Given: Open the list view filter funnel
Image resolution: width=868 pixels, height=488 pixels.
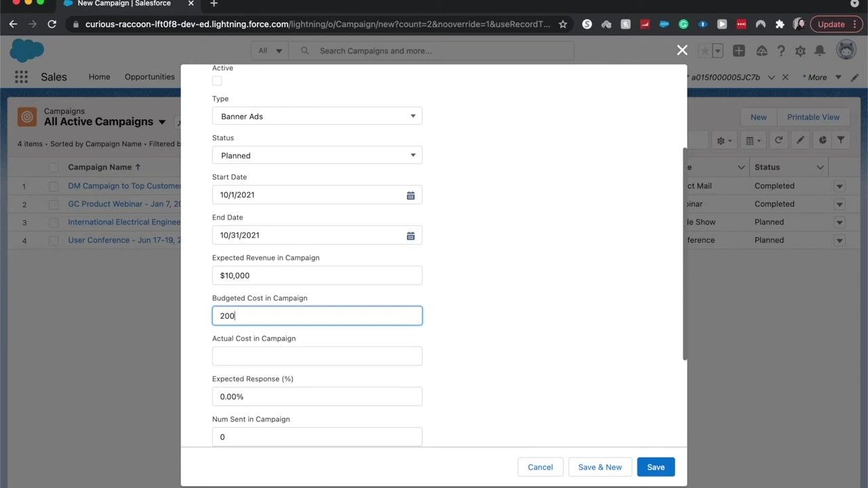Looking at the screenshot, I should [841, 140].
